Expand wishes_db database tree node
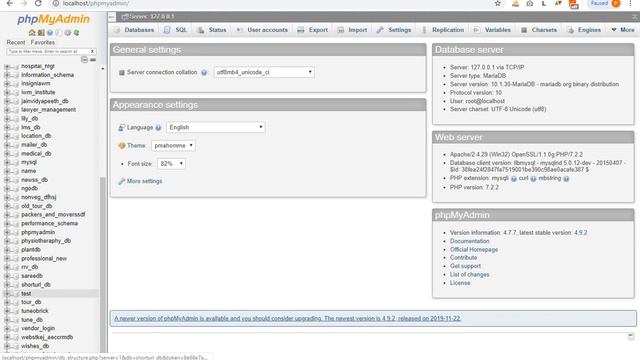The image size is (640, 360). (x=7, y=346)
